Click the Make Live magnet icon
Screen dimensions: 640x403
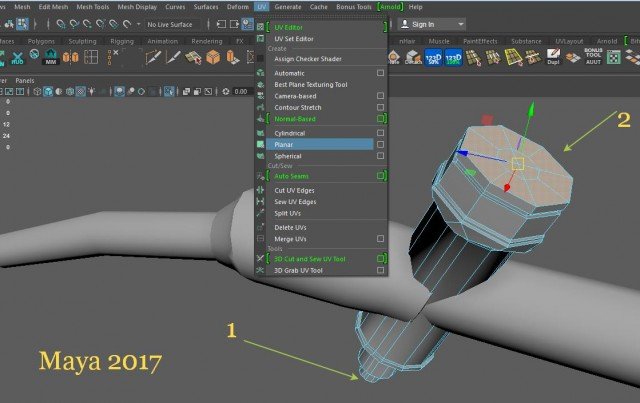tap(127, 24)
